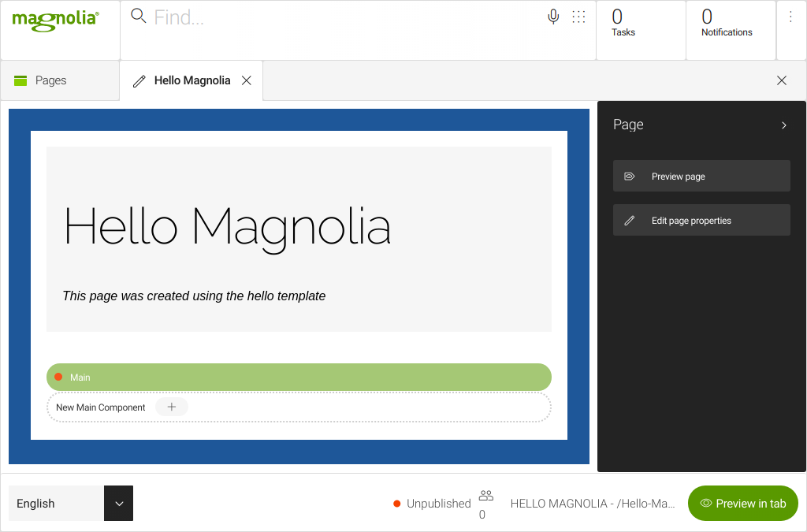Click the hello template description text
The height and width of the screenshot is (532, 807).
pyautogui.click(x=194, y=296)
